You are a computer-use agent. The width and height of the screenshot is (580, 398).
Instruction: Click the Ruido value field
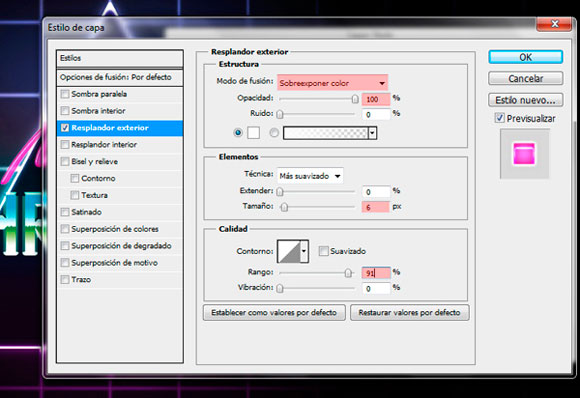pos(376,114)
